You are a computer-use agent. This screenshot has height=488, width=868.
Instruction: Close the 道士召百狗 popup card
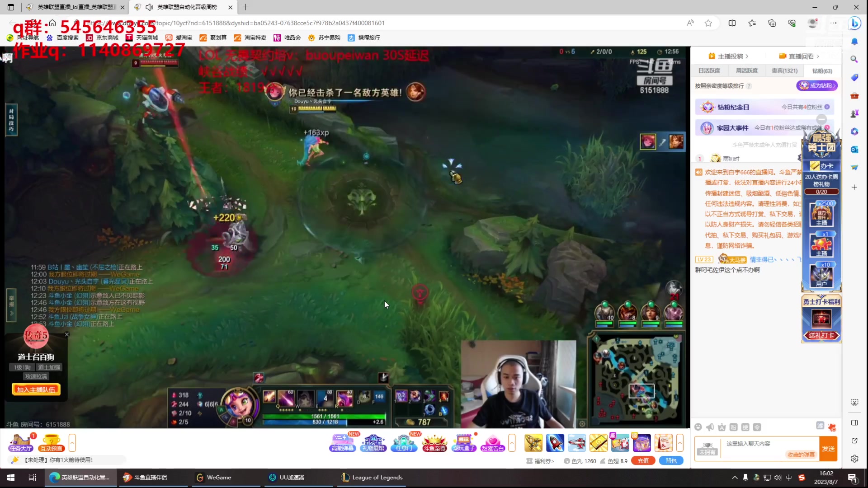pyautogui.click(x=67, y=334)
